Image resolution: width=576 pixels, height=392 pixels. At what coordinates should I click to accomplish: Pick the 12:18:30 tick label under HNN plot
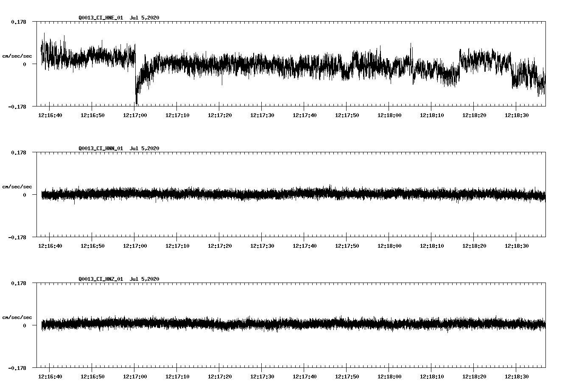click(x=517, y=246)
